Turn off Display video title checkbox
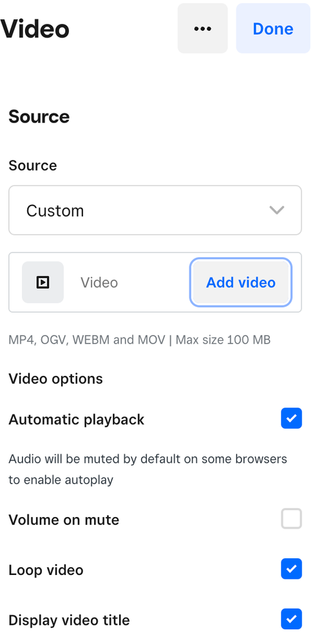The width and height of the screenshot is (326, 644). click(291, 619)
